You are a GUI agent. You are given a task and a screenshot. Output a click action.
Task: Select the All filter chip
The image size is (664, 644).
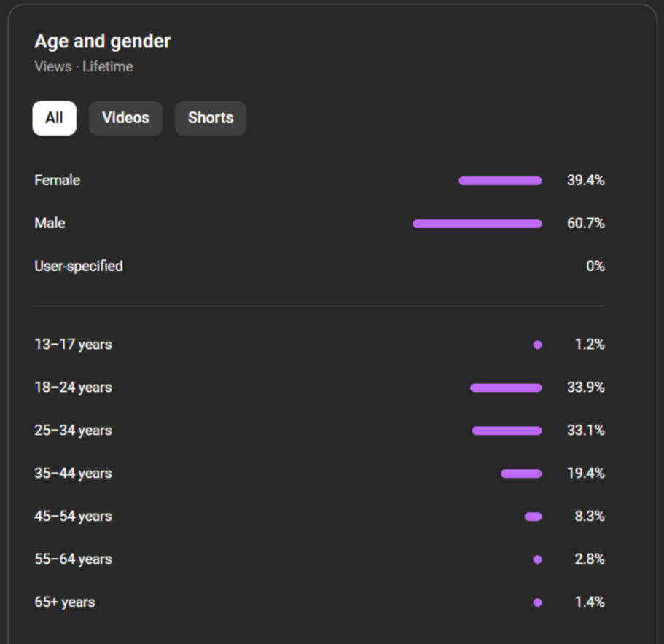[x=54, y=118]
